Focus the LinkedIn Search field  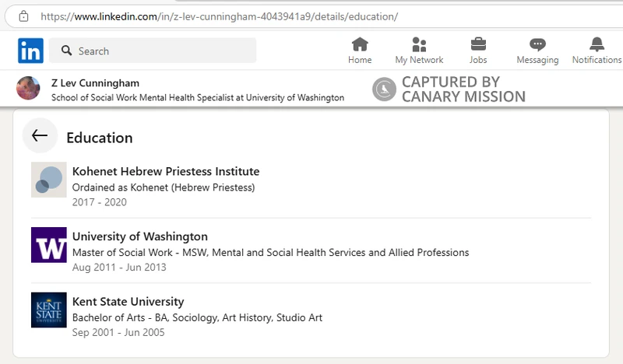153,51
